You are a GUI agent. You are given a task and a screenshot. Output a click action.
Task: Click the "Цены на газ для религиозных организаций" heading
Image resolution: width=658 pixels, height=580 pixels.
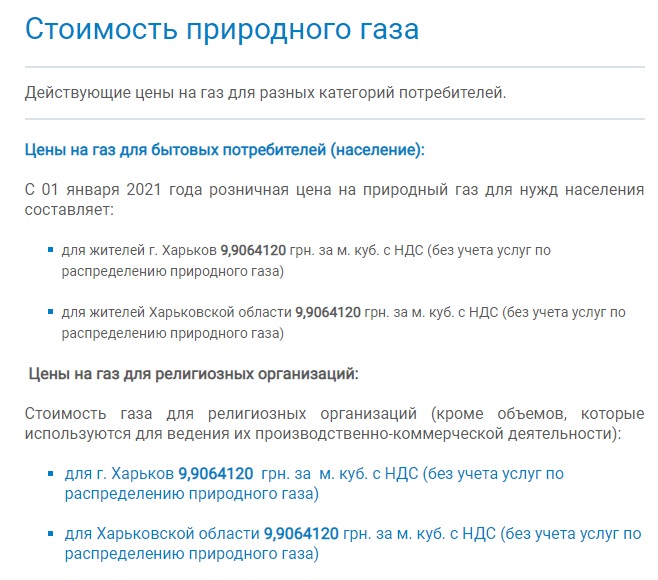tap(192, 374)
